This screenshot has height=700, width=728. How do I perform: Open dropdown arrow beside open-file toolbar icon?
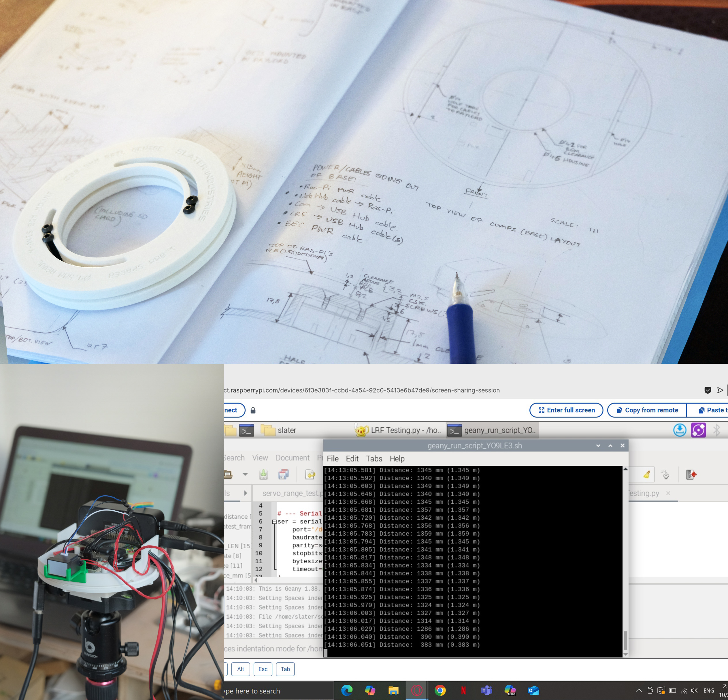[245, 475]
